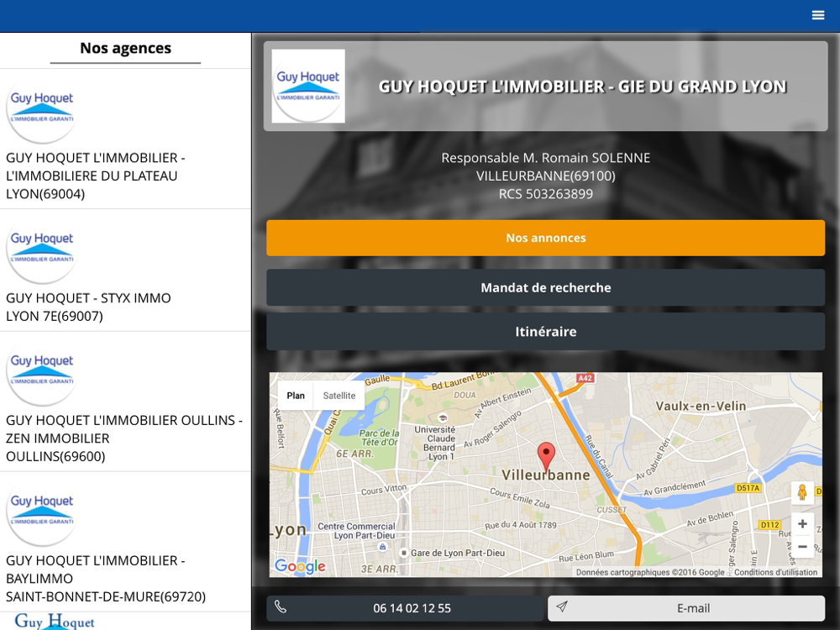Click the phone handset icon
This screenshot has width=840, height=630.
pyautogui.click(x=281, y=606)
